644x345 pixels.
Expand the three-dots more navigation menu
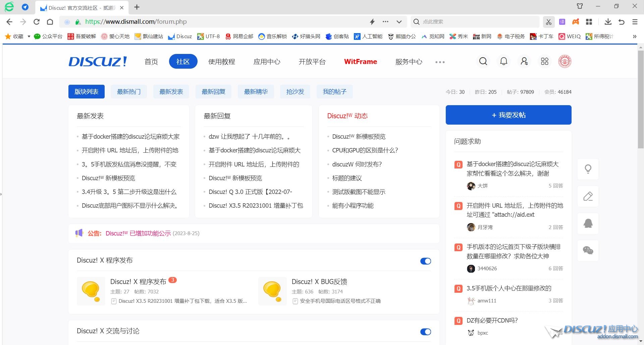click(440, 62)
